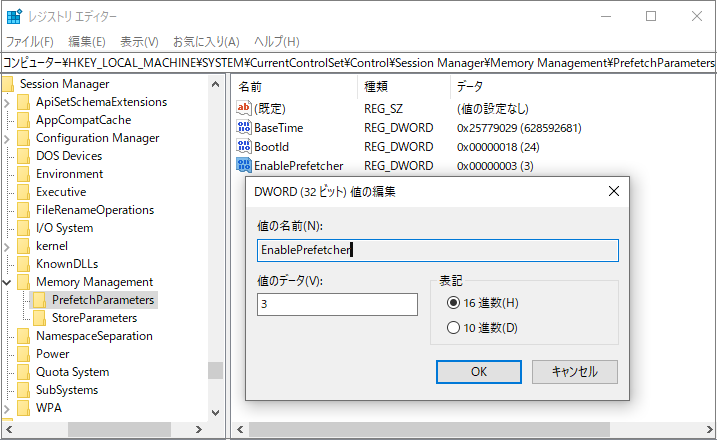Close the DWORD edit dialog with X
Viewport: 717px width, 440px height.
click(x=614, y=191)
